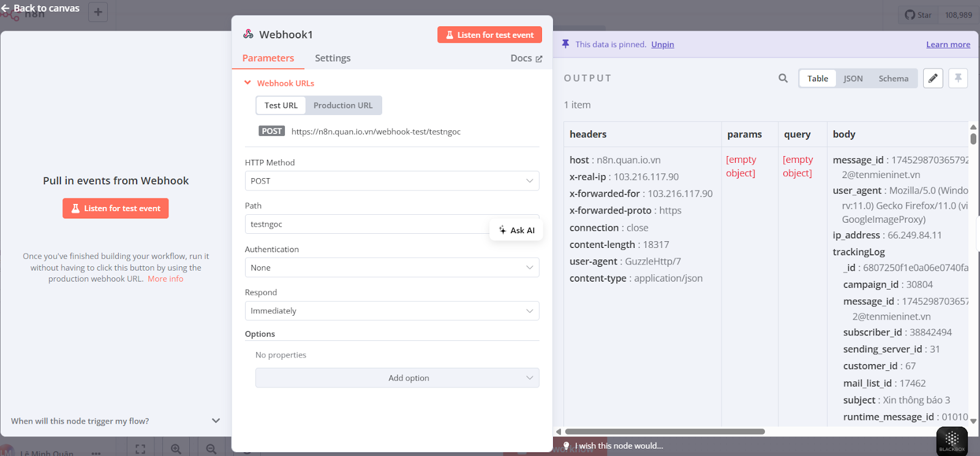Screen dimensions: 980x456
Task: Open the output search magnifier
Action: tap(783, 78)
